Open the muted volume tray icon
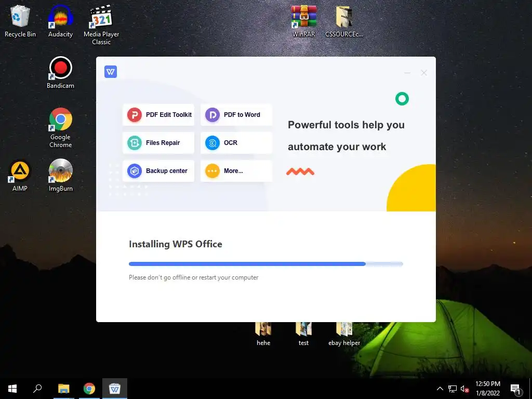This screenshot has height=399, width=532. [464, 389]
